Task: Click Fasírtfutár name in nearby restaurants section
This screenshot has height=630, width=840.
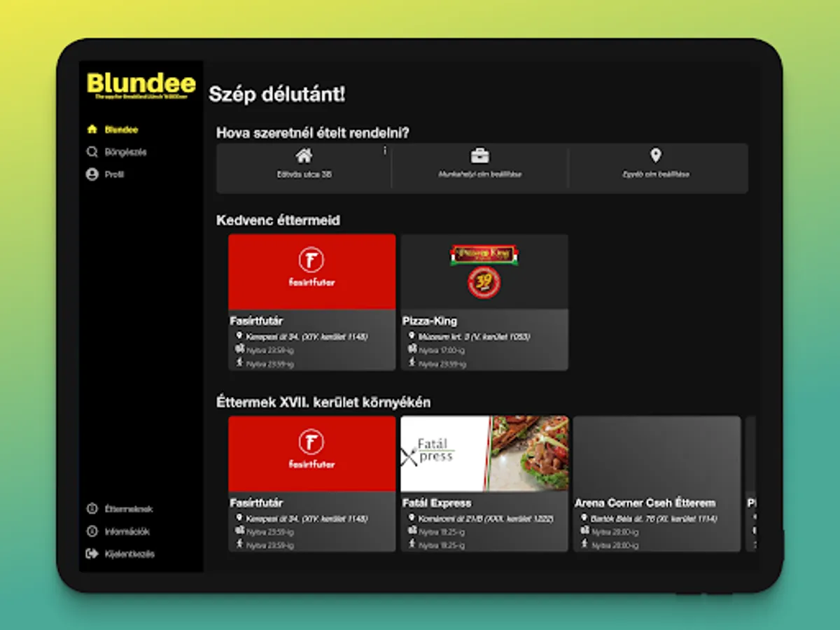Action: 256,503
